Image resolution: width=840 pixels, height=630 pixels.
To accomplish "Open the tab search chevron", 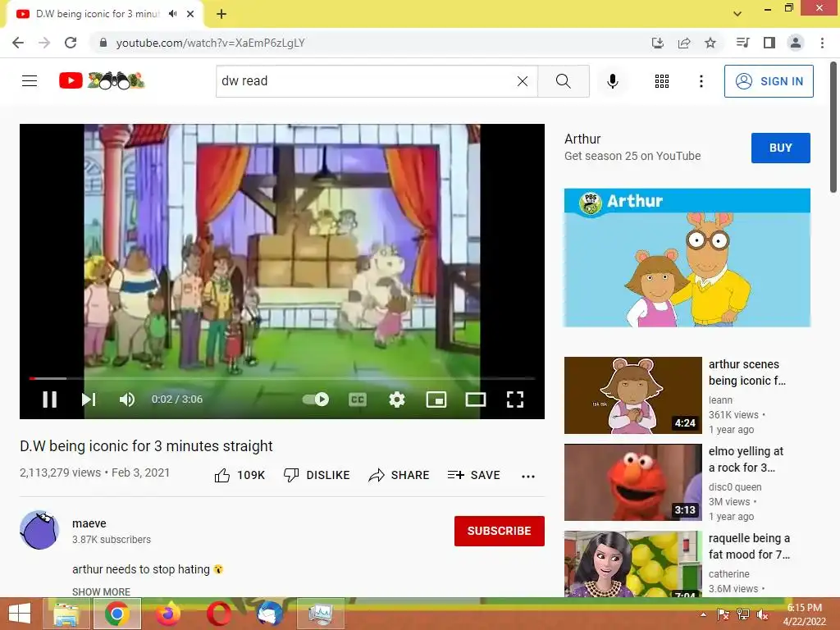I will 737,14.
